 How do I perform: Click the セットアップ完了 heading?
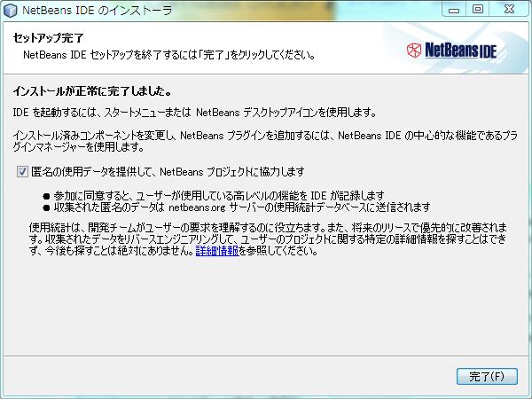click(48, 37)
